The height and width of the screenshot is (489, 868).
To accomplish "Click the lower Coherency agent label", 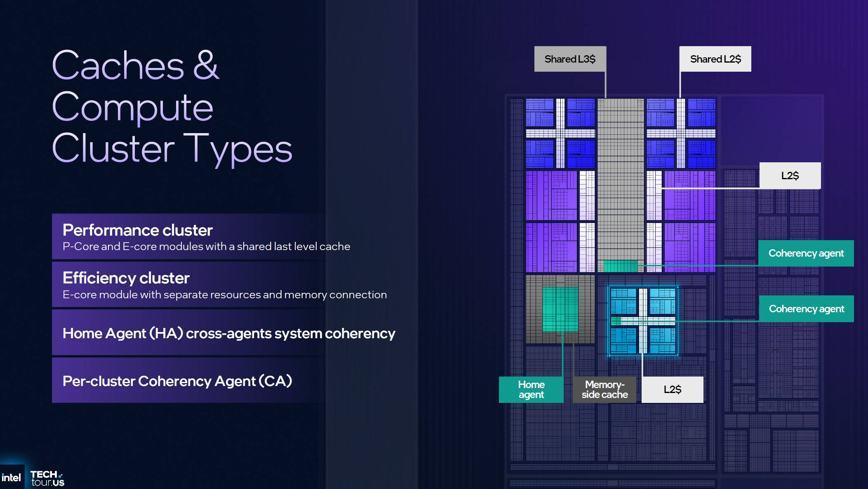I will click(806, 309).
